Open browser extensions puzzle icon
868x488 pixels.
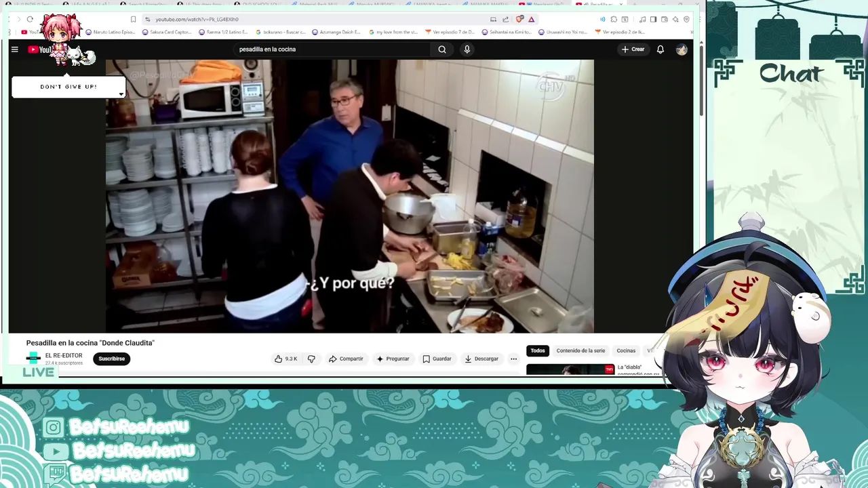coord(614,19)
